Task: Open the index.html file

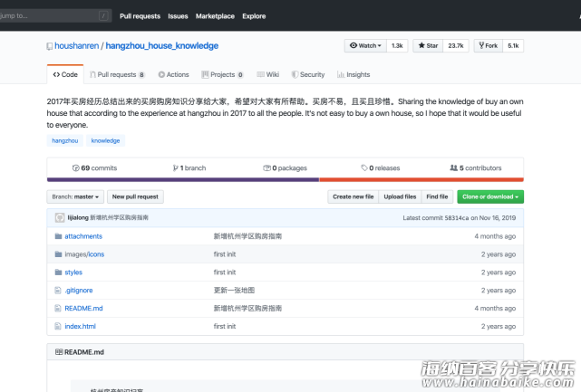Action: pos(80,326)
